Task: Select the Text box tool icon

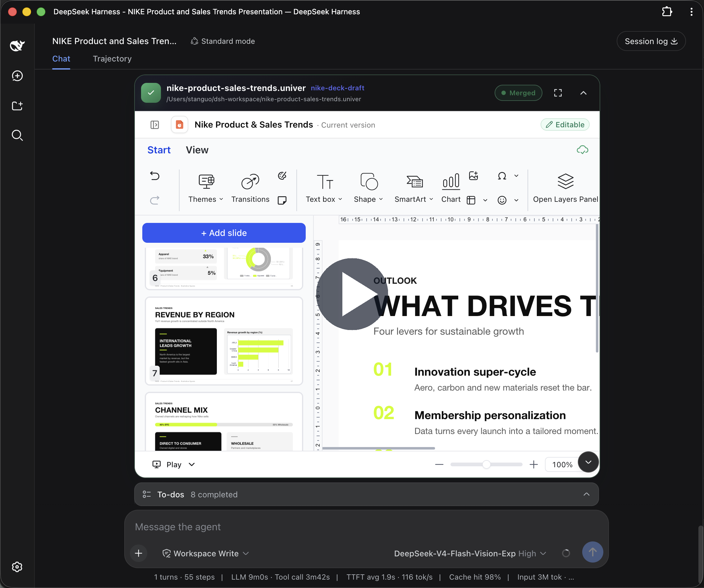Action: click(325, 182)
